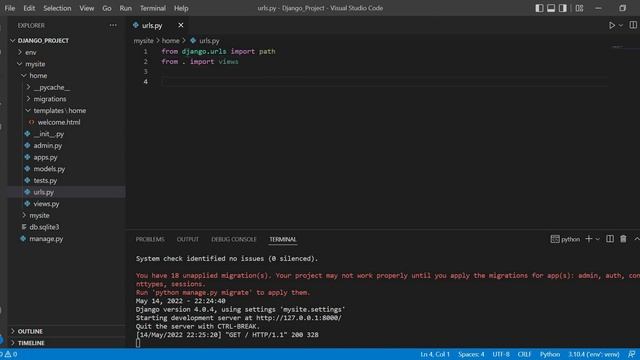The image size is (640, 360).
Task: Expand the OUTLINE section
Action: click(x=30, y=331)
